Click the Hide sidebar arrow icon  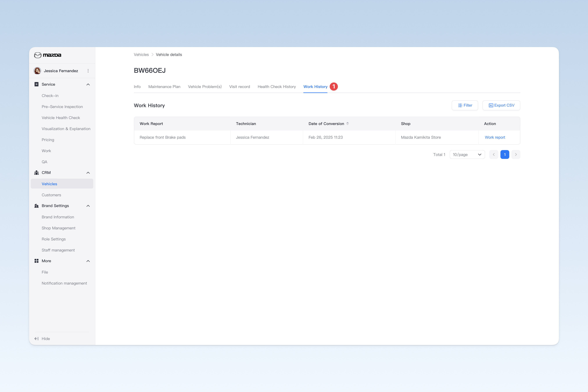(36, 339)
